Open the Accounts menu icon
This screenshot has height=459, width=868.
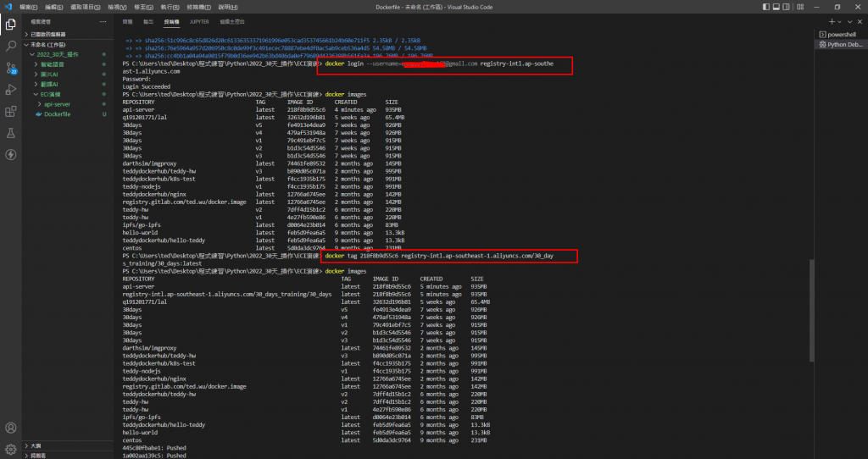click(10, 428)
